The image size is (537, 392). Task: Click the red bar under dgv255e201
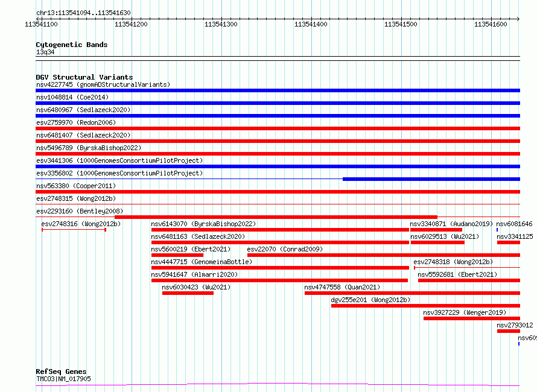(426, 306)
